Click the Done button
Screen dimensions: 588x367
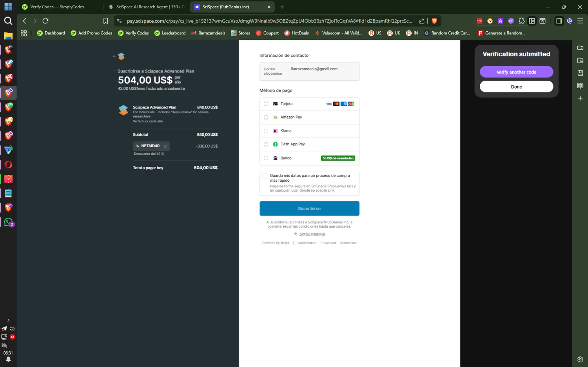coord(516,87)
